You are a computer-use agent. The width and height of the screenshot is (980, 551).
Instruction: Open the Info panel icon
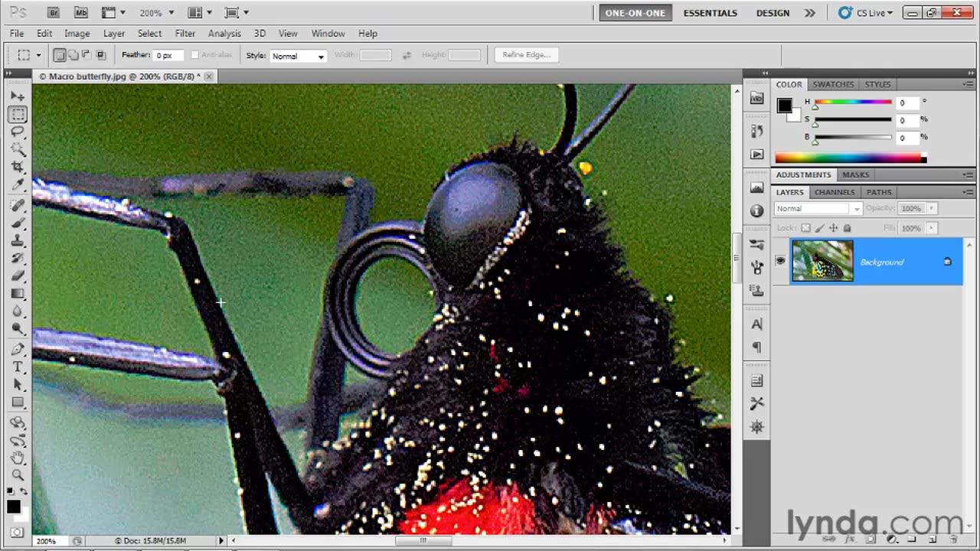click(x=757, y=210)
